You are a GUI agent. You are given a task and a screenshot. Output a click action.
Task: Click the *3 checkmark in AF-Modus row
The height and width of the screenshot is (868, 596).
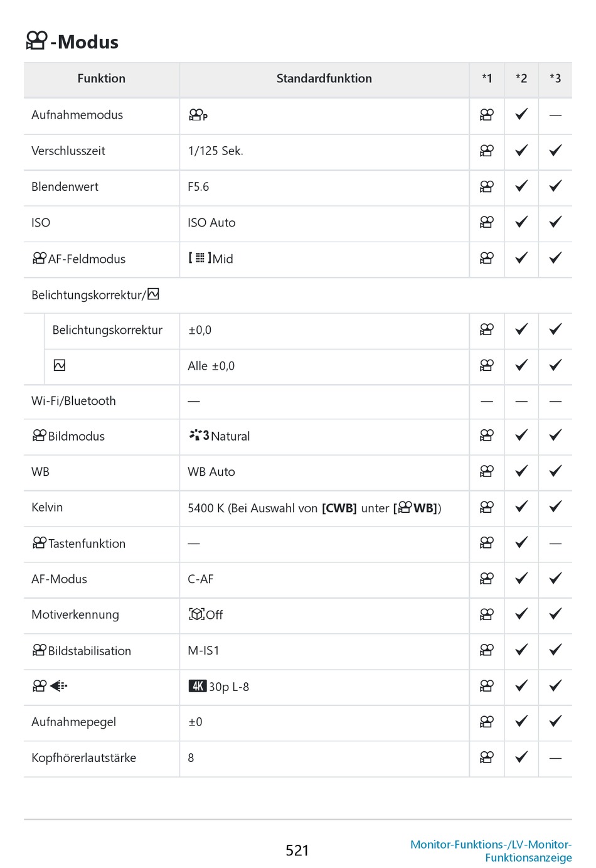click(x=555, y=579)
